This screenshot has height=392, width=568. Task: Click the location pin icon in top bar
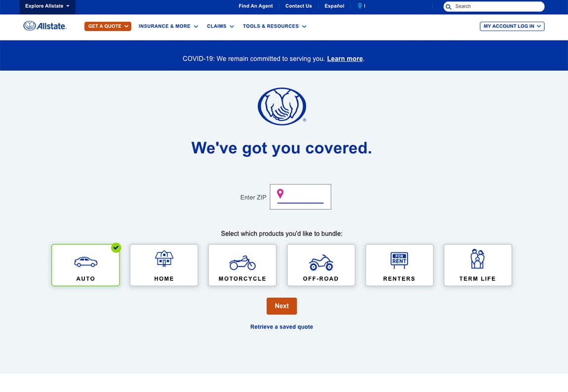pyautogui.click(x=360, y=6)
